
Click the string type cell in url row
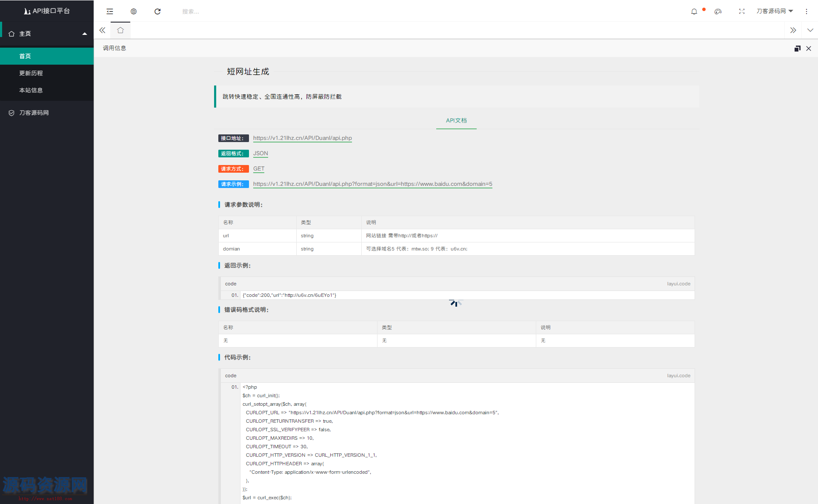pos(329,236)
